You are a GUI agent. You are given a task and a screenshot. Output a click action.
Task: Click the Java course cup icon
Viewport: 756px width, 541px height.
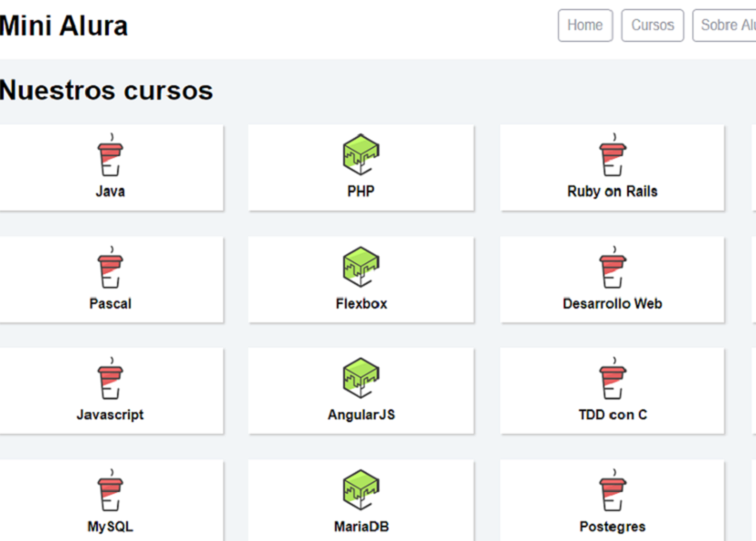coord(111,157)
